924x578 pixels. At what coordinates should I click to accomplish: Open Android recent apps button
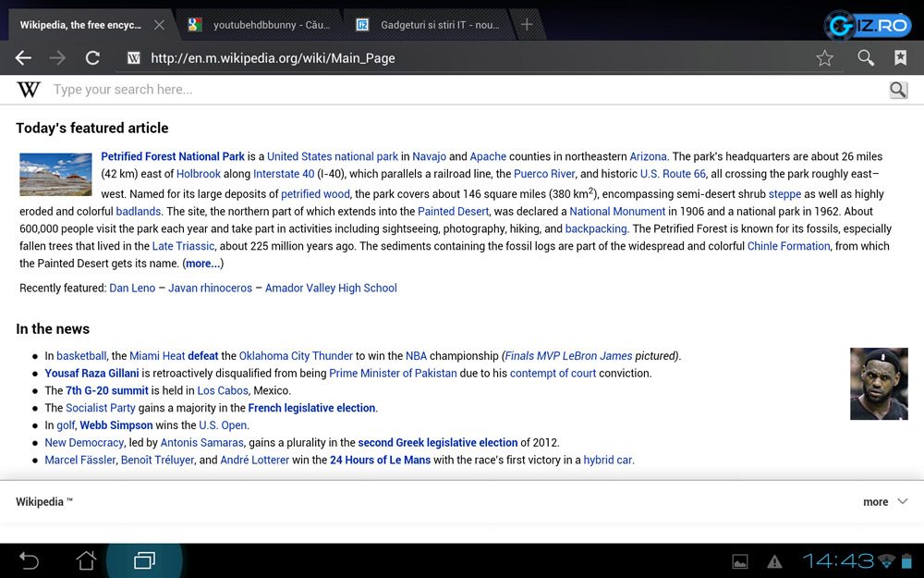click(x=144, y=560)
